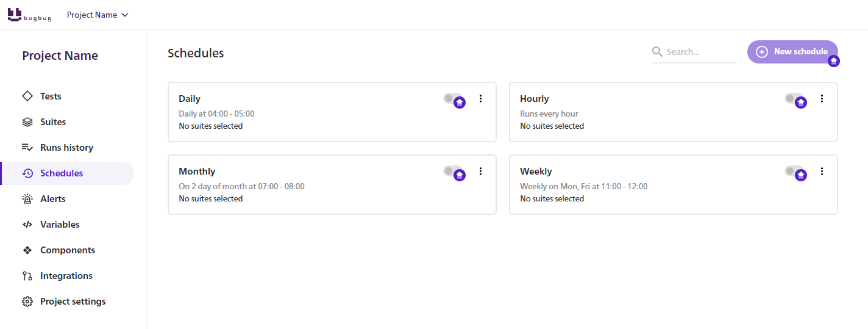The height and width of the screenshot is (329, 868).
Task: Click the Variables code icon
Action: [27, 225]
